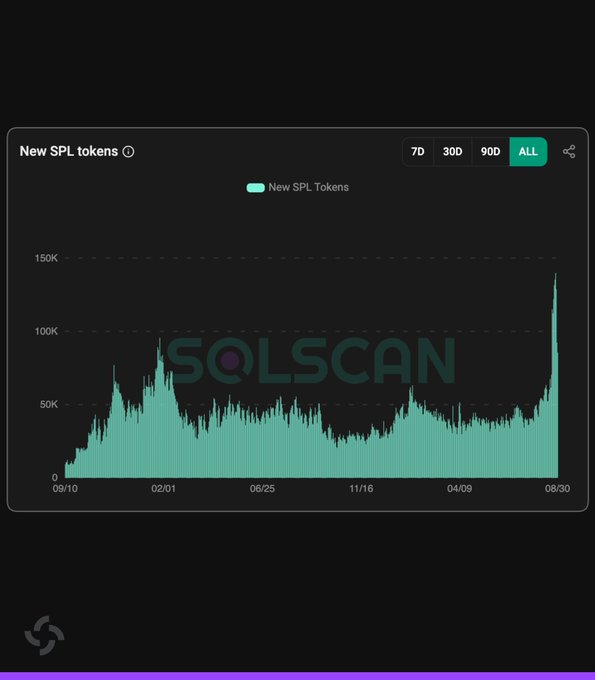This screenshot has width=595, height=680.
Task: Click the 06/25 x-axis date label
Action: [x=262, y=488]
